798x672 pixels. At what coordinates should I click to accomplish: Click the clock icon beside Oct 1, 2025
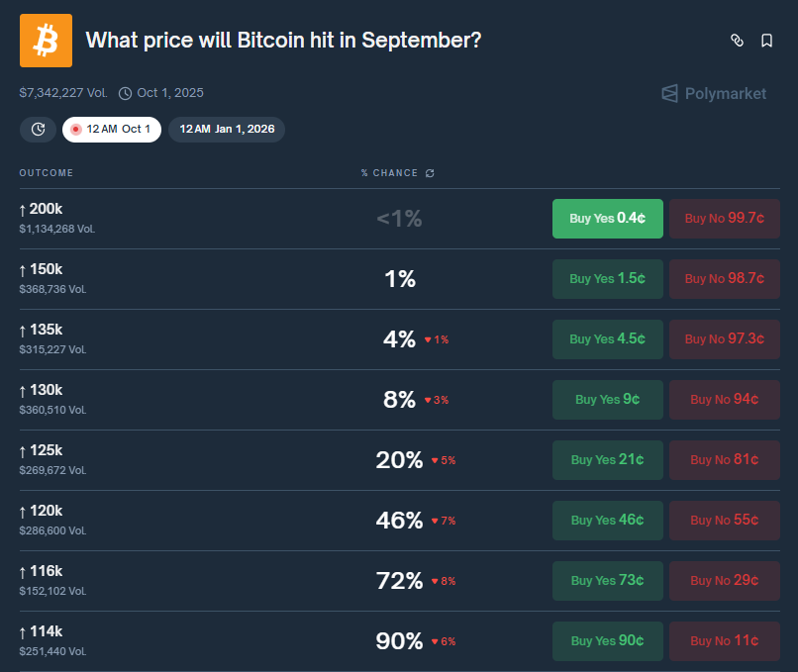pos(125,92)
